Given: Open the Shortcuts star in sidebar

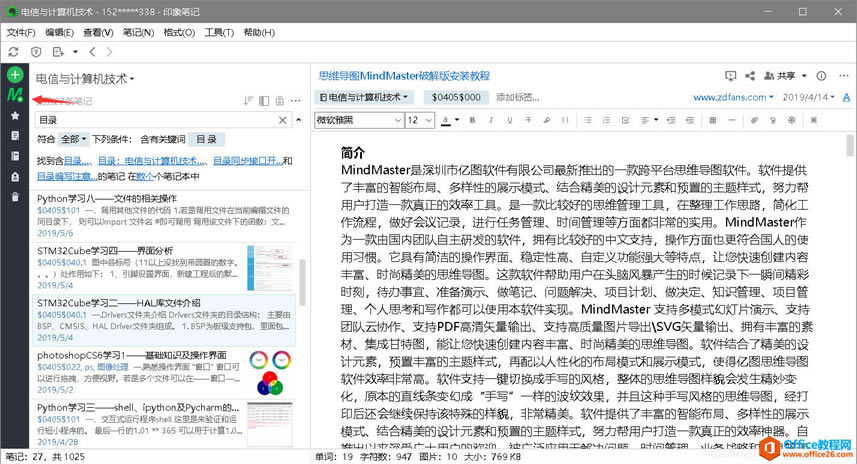Looking at the screenshot, I should click(14, 116).
